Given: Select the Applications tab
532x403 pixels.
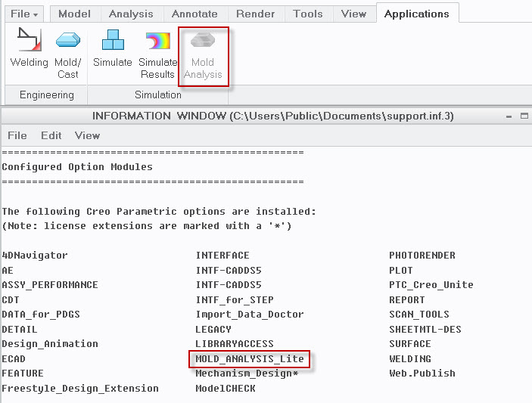Looking at the screenshot, I should pos(417,14).
